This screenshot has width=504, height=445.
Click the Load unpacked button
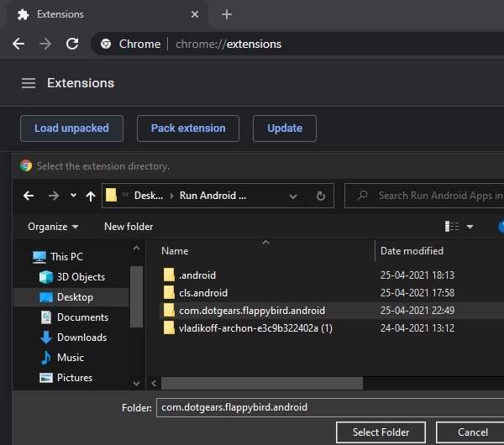pos(71,128)
